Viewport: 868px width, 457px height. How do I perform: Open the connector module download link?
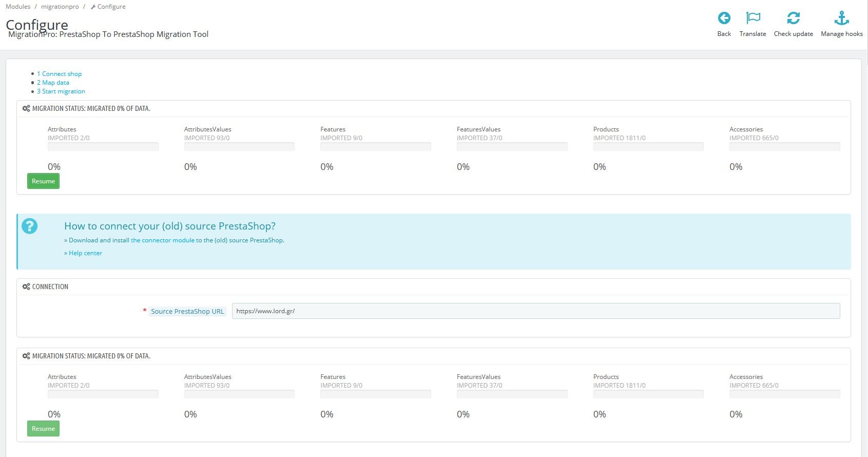tap(163, 240)
